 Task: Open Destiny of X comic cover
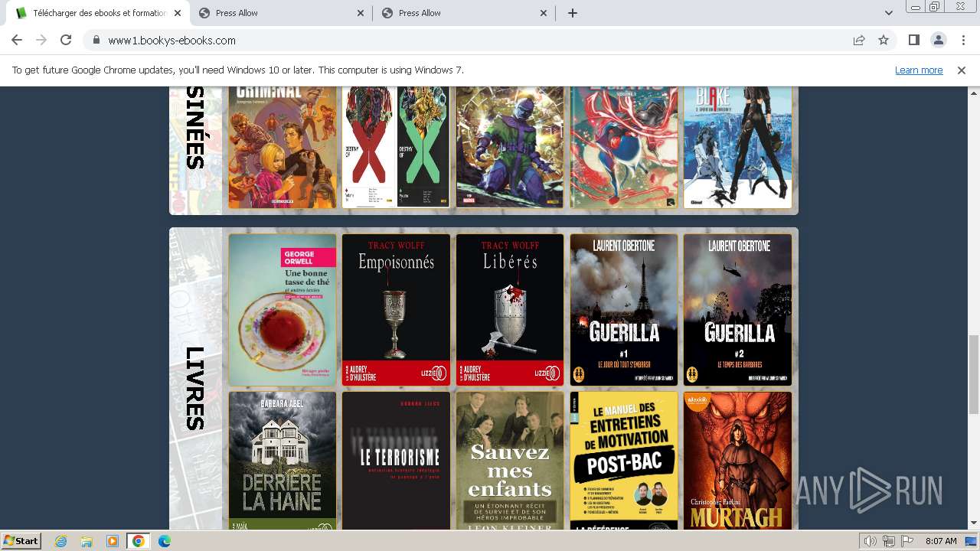[396, 147]
